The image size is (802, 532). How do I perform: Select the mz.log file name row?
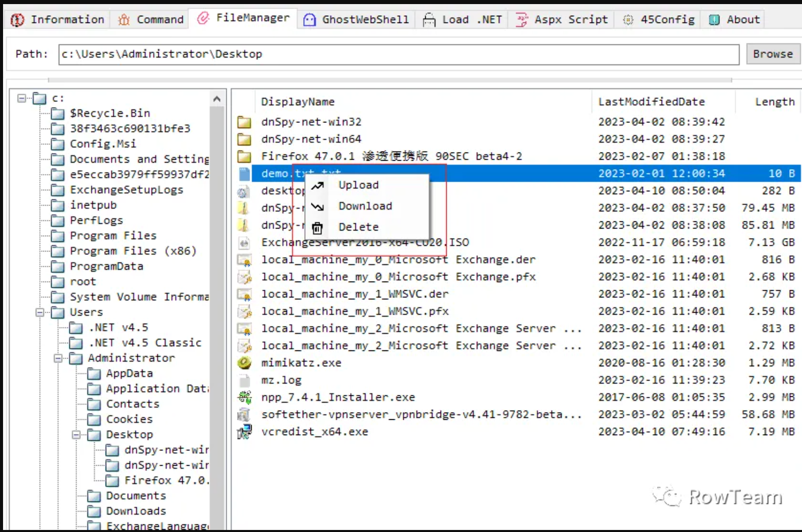(x=281, y=380)
